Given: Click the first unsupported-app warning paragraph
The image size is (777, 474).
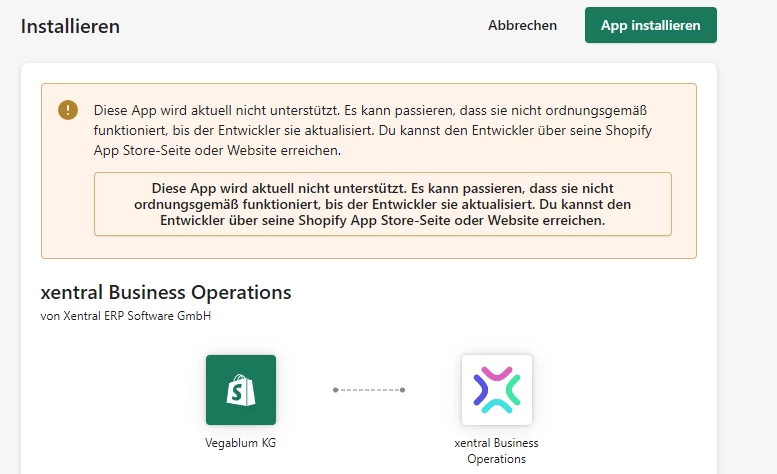Looking at the screenshot, I should tap(373, 130).
